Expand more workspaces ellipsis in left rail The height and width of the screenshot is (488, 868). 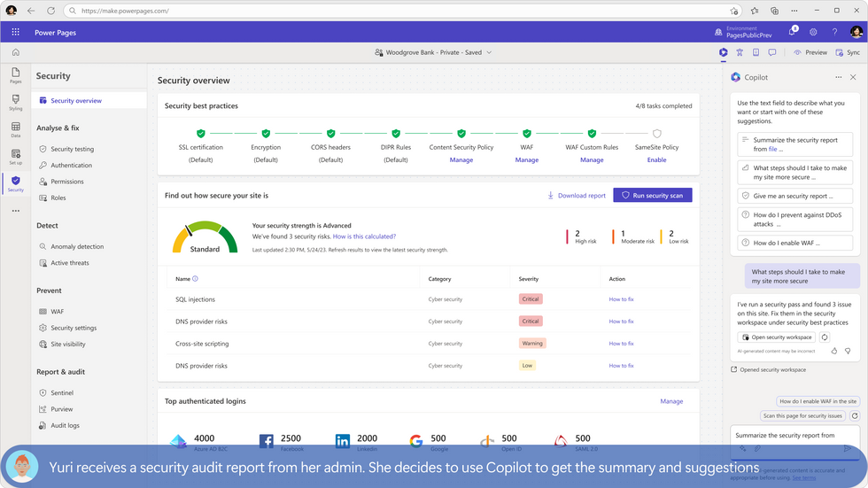[16, 211]
